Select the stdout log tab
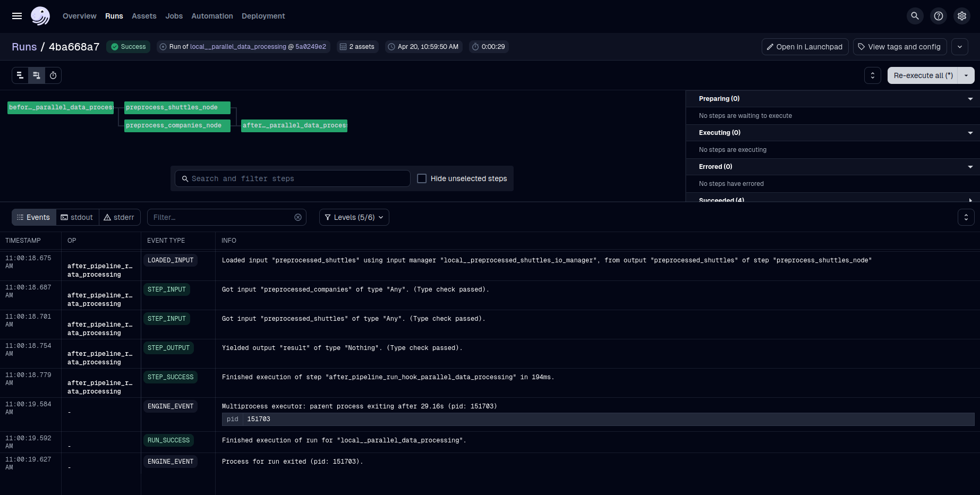Viewport: 980px width, 495px height. (78, 217)
